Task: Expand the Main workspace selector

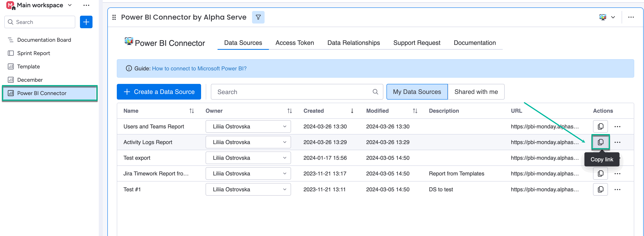Action: (x=69, y=5)
